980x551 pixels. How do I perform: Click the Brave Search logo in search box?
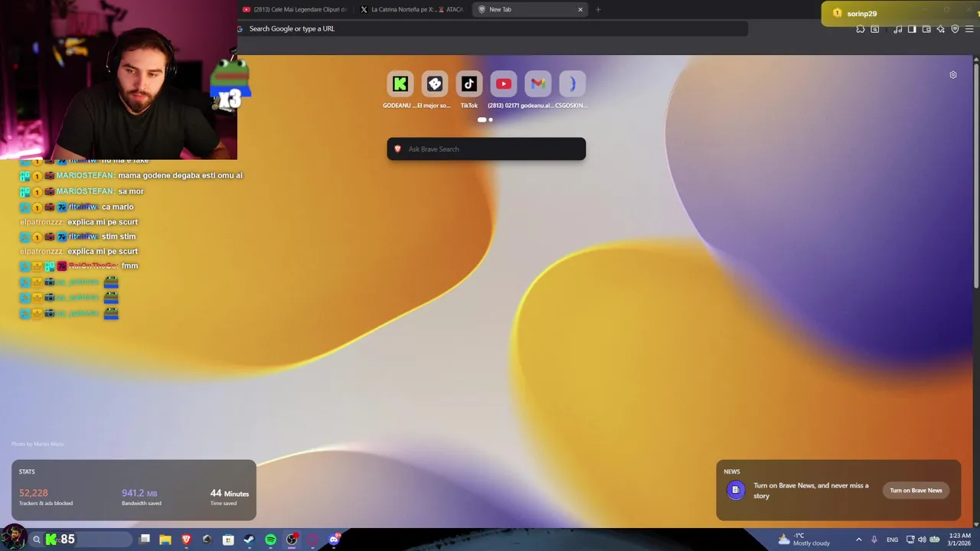(397, 149)
